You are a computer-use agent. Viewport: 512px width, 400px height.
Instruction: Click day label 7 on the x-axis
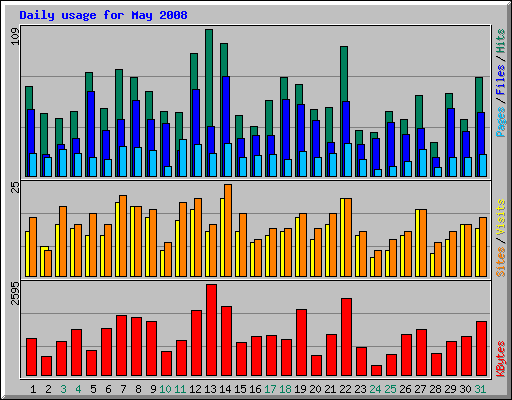(123, 389)
